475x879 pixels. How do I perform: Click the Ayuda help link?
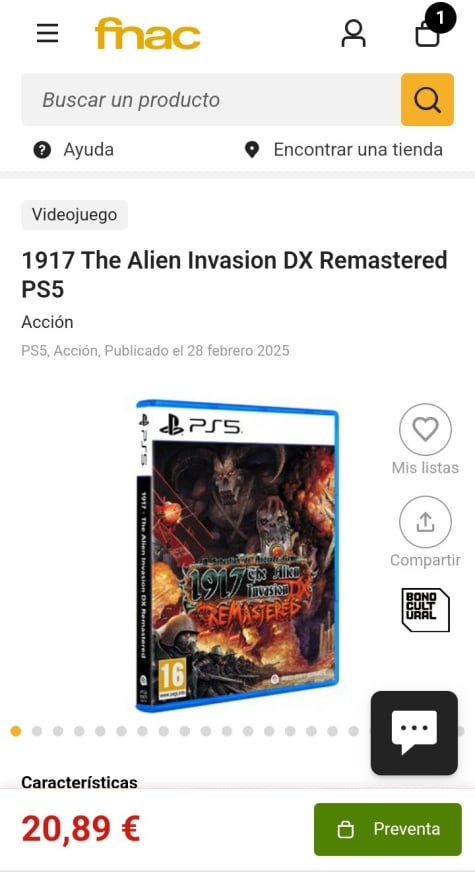coord(88,150)
